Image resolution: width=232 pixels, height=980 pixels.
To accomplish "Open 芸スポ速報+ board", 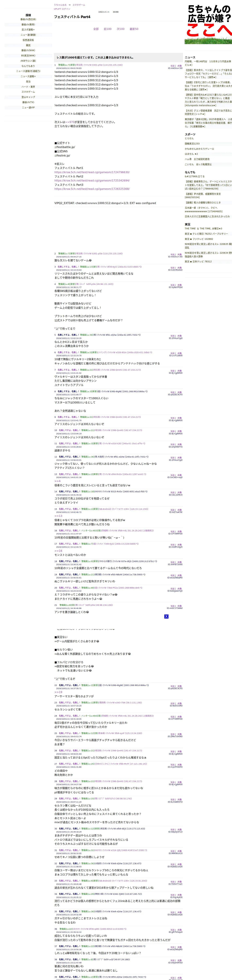I will [28, 30].
